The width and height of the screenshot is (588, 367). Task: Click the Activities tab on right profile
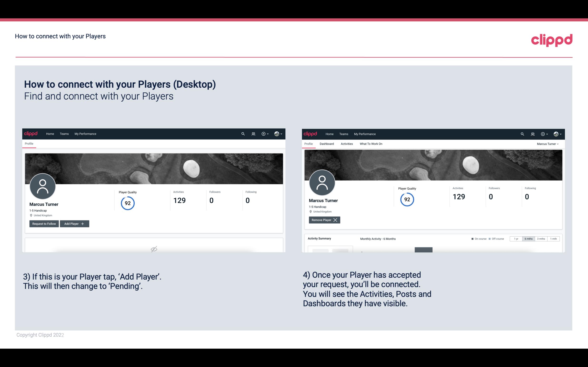[347, 144]
